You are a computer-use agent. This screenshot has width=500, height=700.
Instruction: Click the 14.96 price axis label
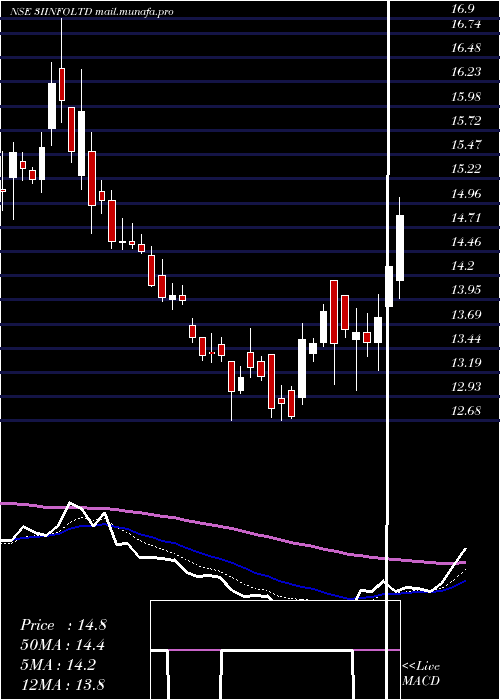pos(466,194)
